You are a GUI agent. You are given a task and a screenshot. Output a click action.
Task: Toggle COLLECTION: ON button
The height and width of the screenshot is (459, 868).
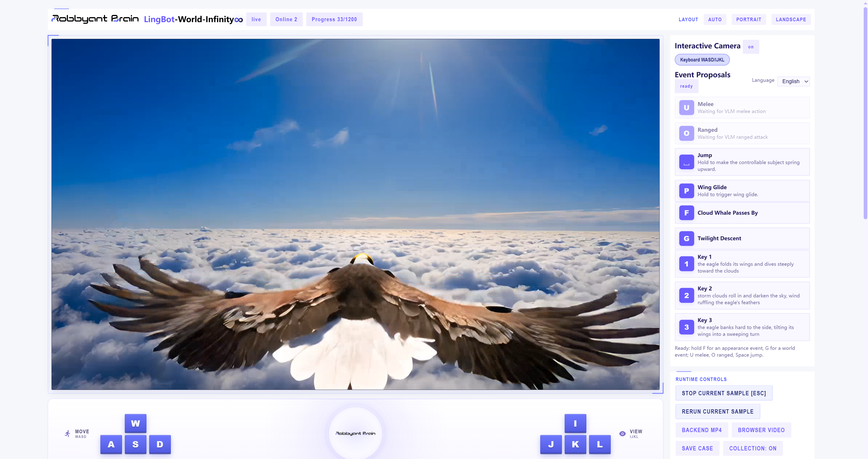[x=753, y=448]
